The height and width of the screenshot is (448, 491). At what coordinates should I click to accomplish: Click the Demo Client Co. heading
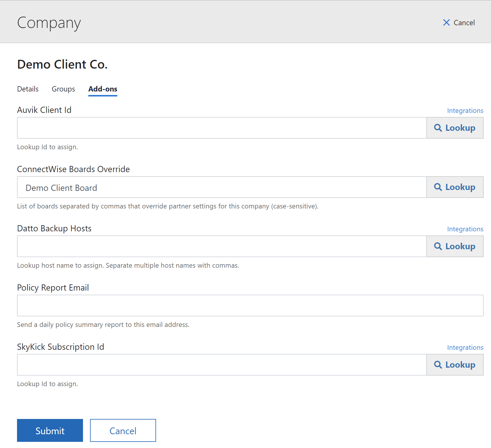point(62,65)
